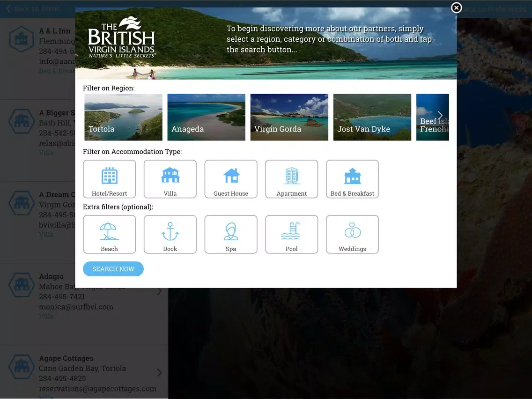Click the monica@surfbvi.com email
532x399 pixels.
tap(76, 307)
